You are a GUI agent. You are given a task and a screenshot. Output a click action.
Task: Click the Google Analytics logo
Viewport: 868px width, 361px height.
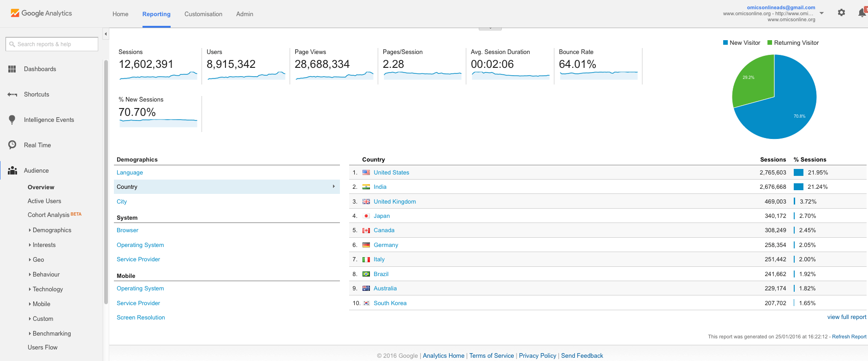coord(42,13)
